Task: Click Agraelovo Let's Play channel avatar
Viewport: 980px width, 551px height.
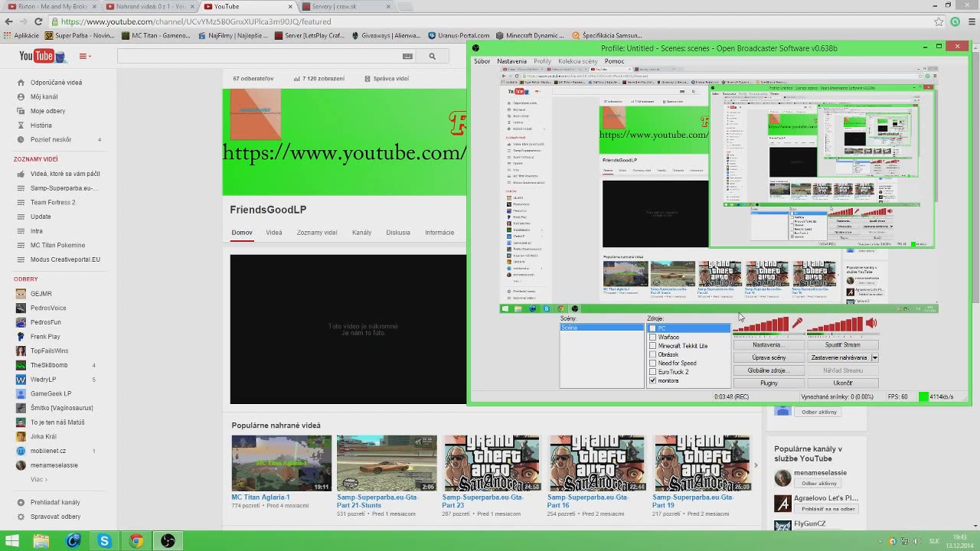Action: click(x=782, y=504)
